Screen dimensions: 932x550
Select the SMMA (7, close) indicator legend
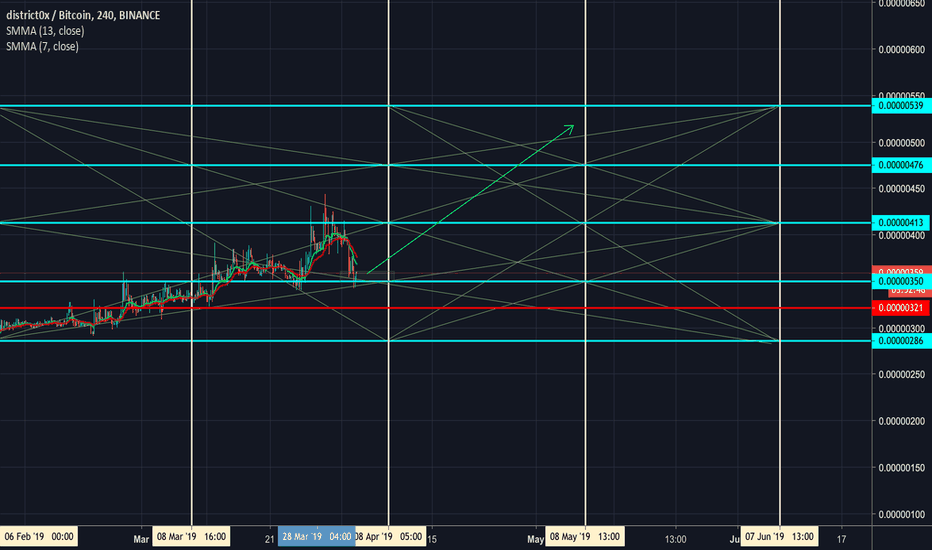42,46
